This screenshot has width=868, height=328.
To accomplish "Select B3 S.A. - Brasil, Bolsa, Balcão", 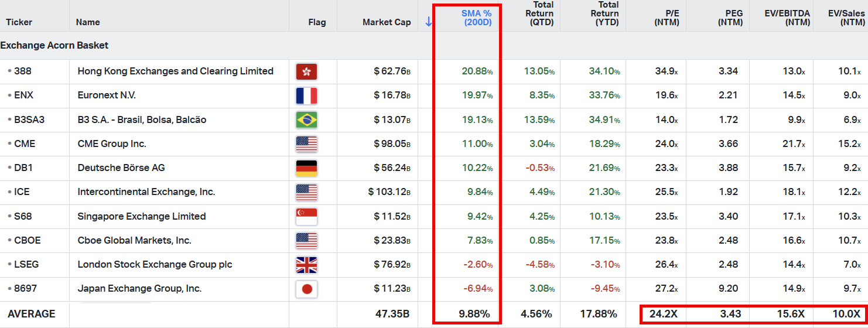I will [142, 119].
